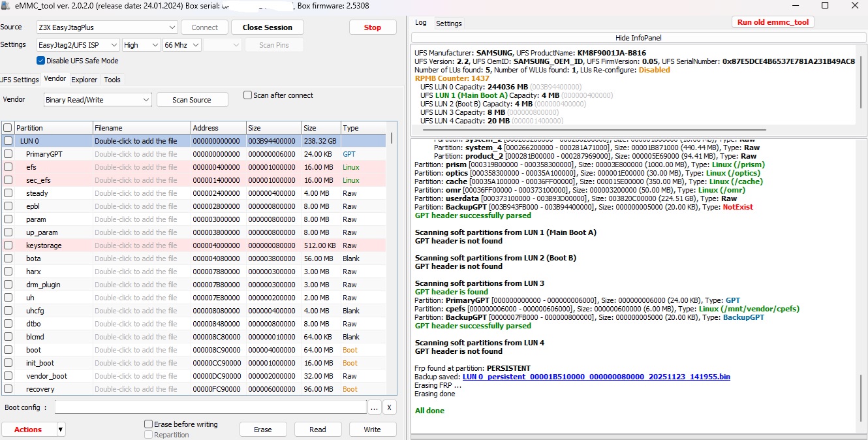
Task: Toggle Disable UFS Safe Mode checkbox
Action: click(41, 61)
